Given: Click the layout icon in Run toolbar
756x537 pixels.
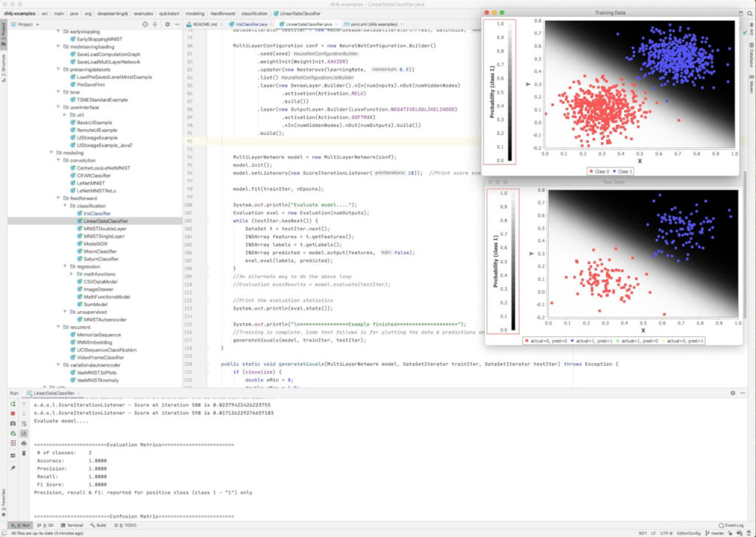Looking at the screenshot, I should [13, 455].
